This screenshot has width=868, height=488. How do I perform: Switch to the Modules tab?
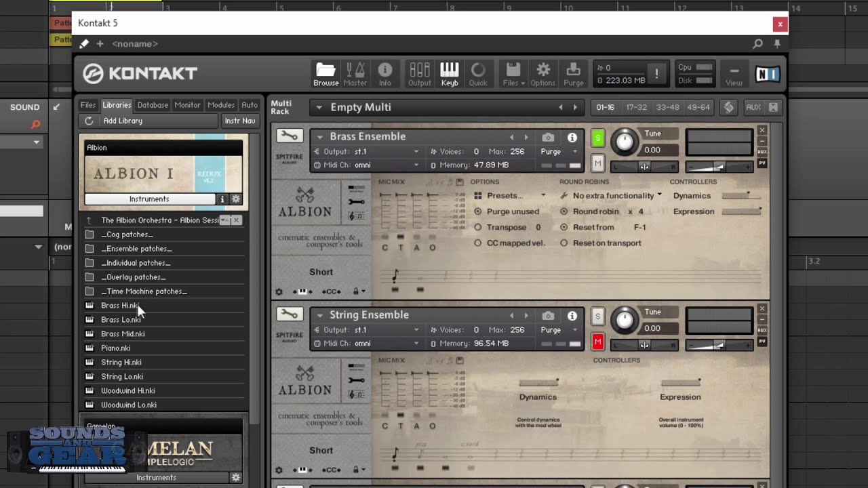pos(221,105)
